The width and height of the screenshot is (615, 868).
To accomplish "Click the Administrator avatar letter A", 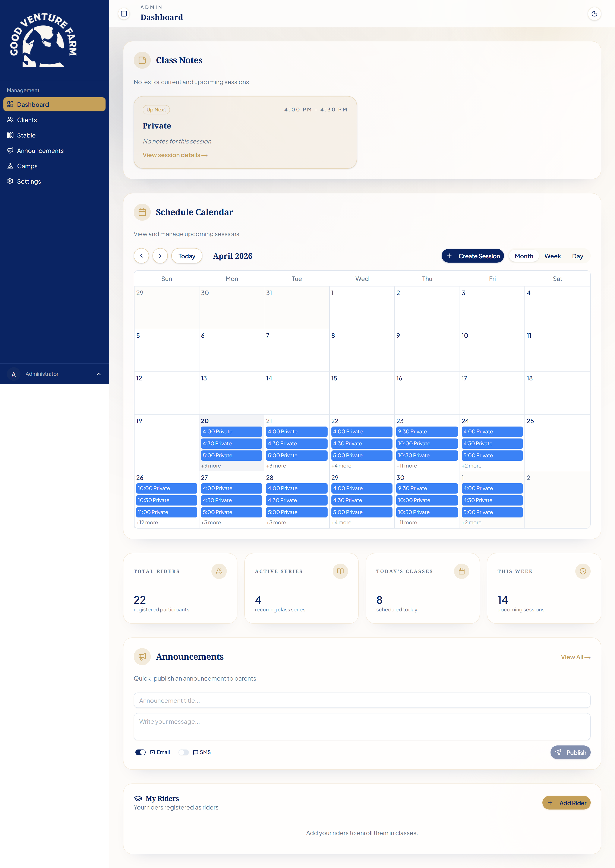I will pyautogui.click(x=14, y=374).
